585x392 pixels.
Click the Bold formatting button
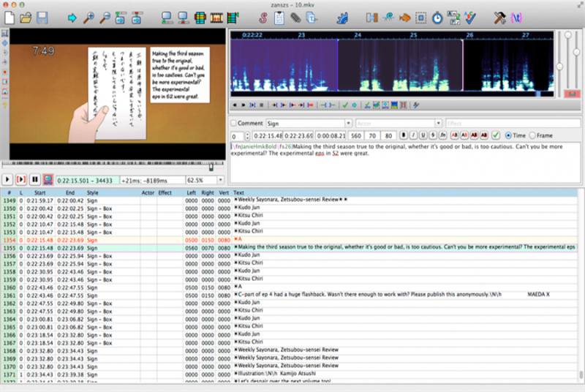404,135
